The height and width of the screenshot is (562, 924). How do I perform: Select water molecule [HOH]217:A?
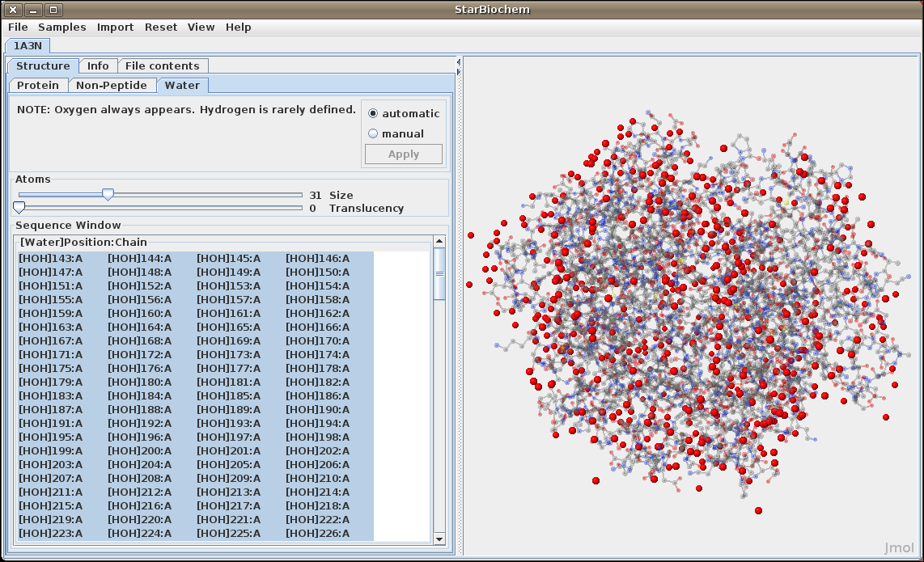tap(229, 506)
